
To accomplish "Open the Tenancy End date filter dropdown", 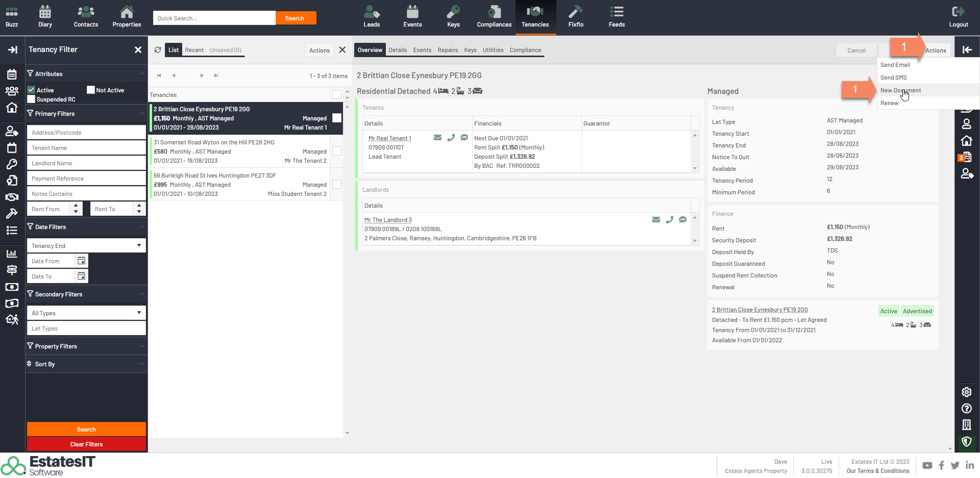I will 86,245.
